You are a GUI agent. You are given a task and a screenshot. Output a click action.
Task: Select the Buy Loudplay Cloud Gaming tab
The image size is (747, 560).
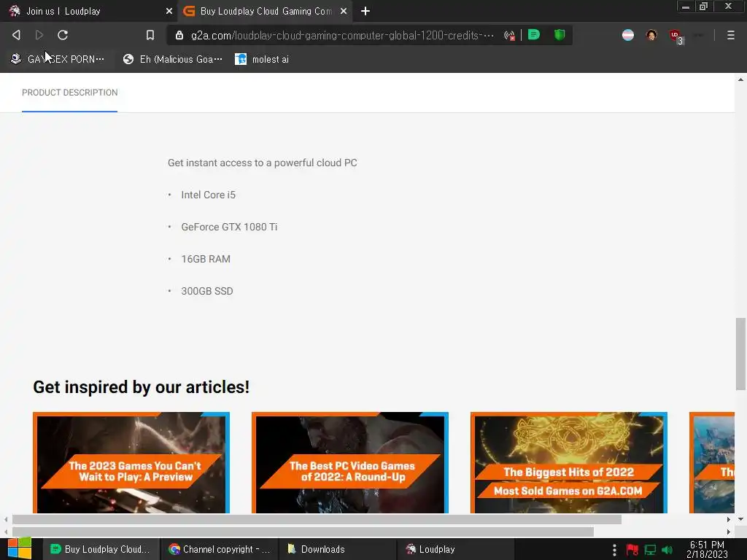click(x=266, y=11)
